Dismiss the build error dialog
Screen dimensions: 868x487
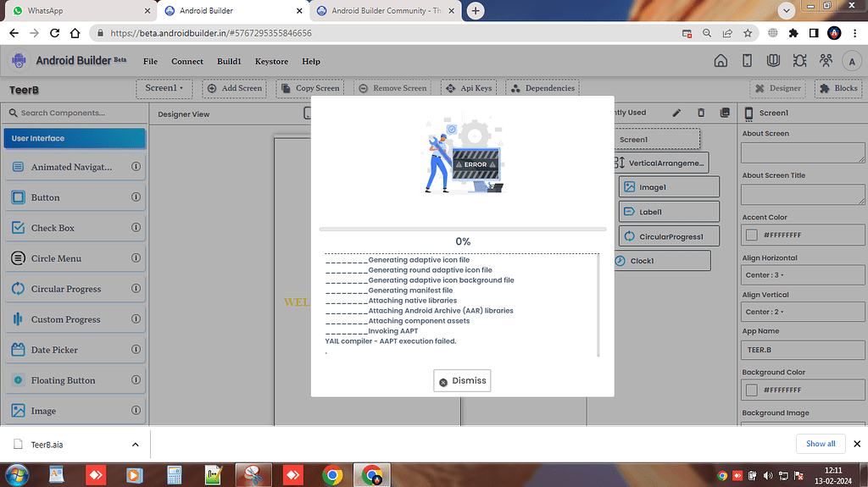[x=462, y=381]
